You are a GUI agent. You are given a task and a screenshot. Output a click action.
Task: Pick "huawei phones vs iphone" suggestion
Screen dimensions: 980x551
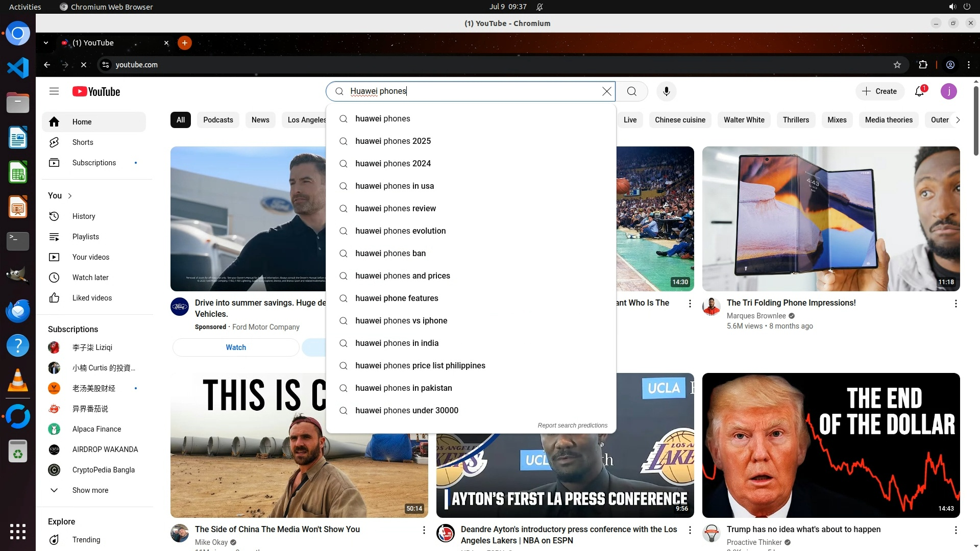click(x=401, y=320)
